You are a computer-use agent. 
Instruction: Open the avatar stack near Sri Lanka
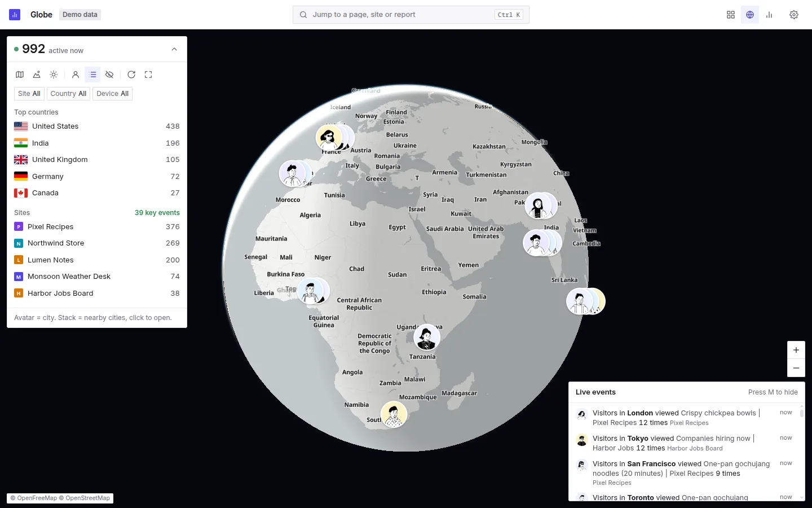585,301
